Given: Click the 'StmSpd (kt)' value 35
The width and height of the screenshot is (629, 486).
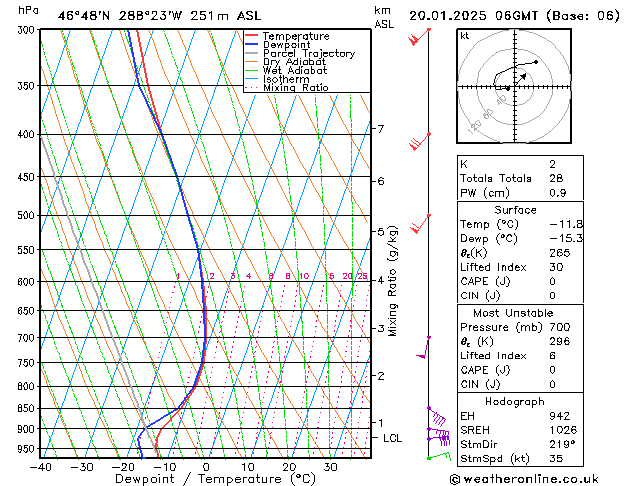Looking at the screenshot, I should click(556, 459).
